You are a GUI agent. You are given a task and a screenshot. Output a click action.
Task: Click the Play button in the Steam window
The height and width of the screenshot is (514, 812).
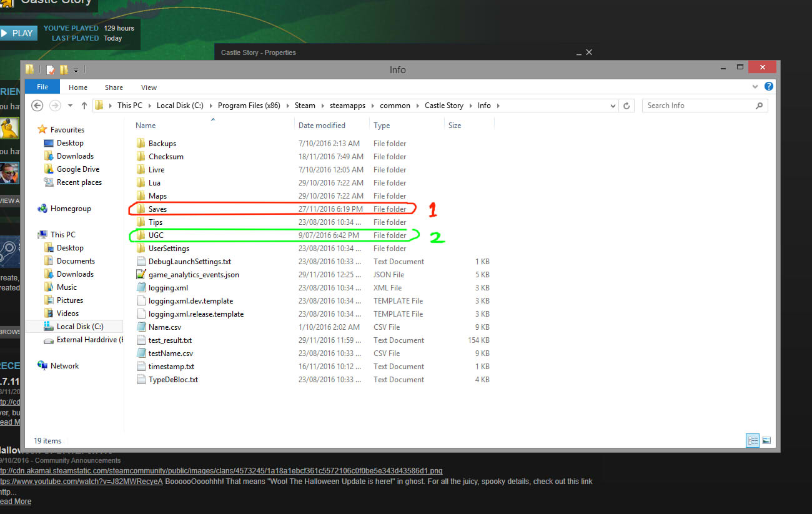(18, 33)
